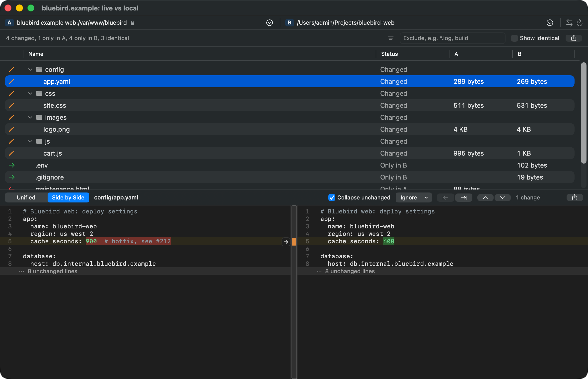Click the orange change marker in the diff gutter
Viewport: 588px width, 379px height.
[x=294, y=242]
